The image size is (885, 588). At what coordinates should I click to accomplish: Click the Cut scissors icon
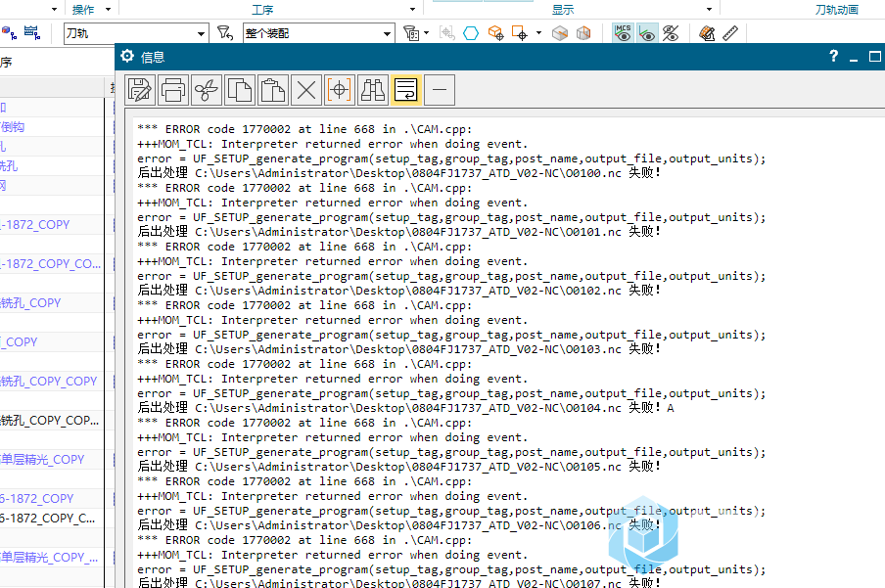tap(207, 90)
